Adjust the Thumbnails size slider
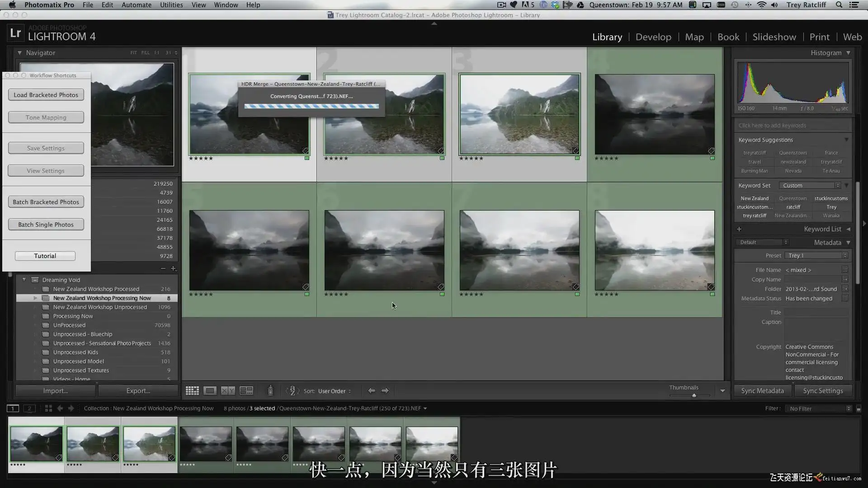The height and width of the screenshot is (488, 868). pyautogui.click(x=694, y=395)
